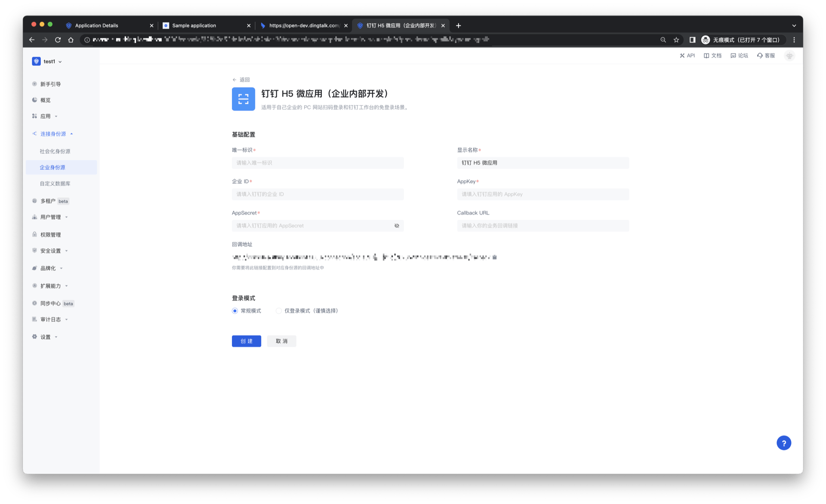The width and height of the screenshot is (826, 504).
Task: Click browser home icon
Action: coord(71,40)
